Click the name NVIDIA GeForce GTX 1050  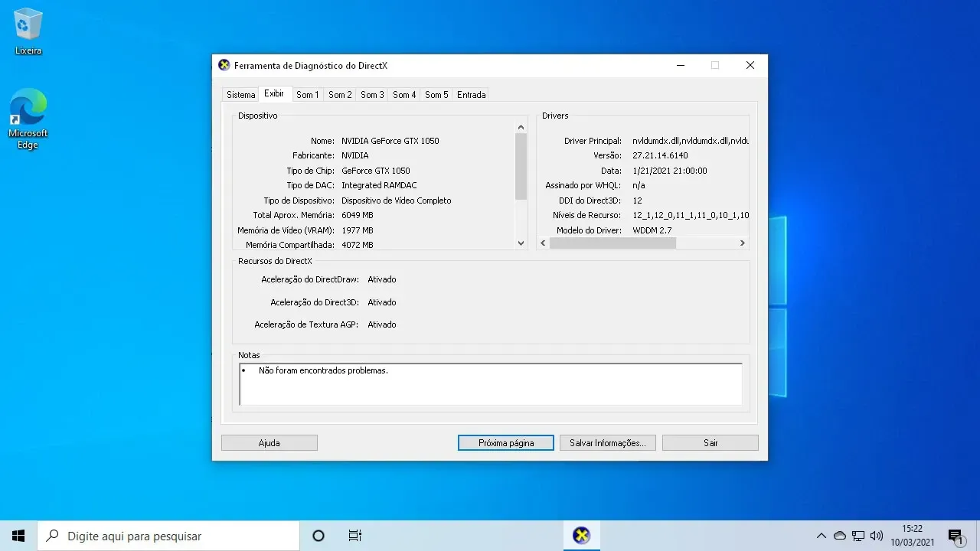[x=390, y=141]
